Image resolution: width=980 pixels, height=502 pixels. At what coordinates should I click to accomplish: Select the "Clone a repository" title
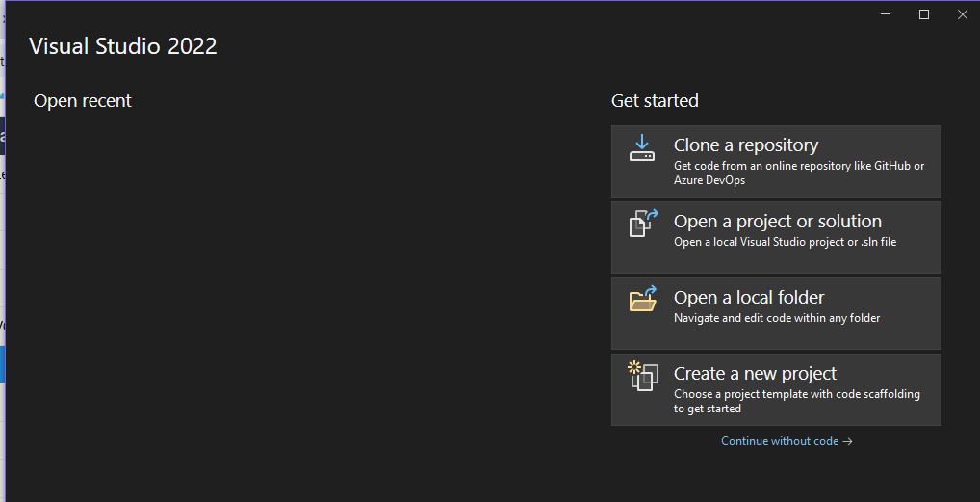[746, 145]
